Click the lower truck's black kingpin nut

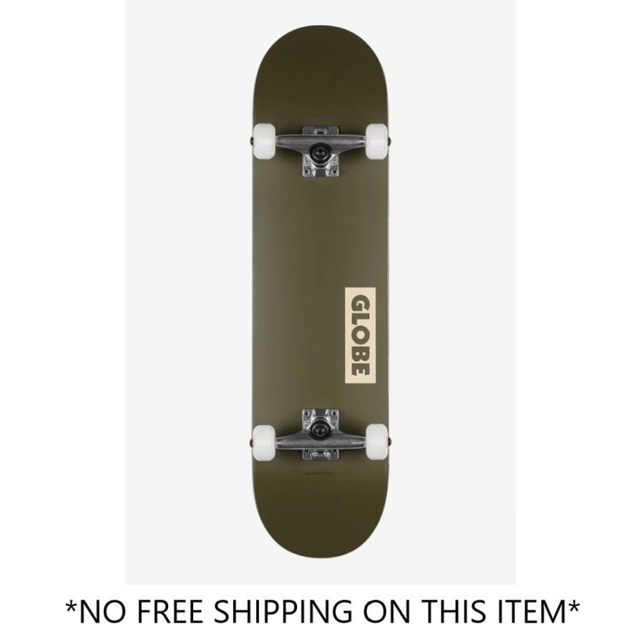click(x=320, y=431)
